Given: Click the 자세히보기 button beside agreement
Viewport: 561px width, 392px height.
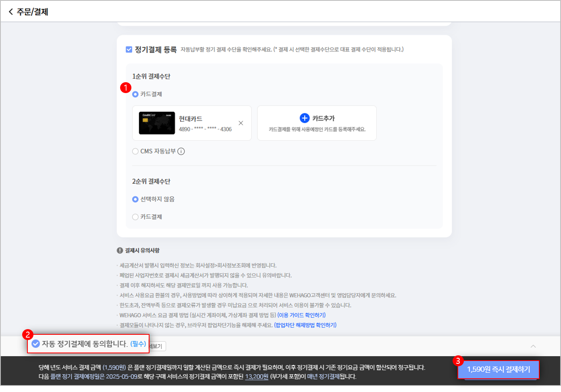Looking at the screenshot, I should 157,346.
